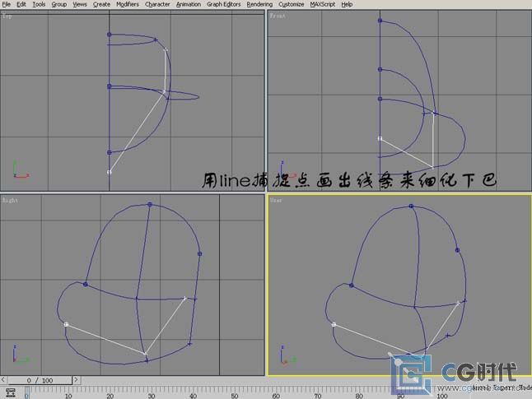Open the Animation menu
The height and width of the screenshot is (399, 532).
(x=189, y=4)
